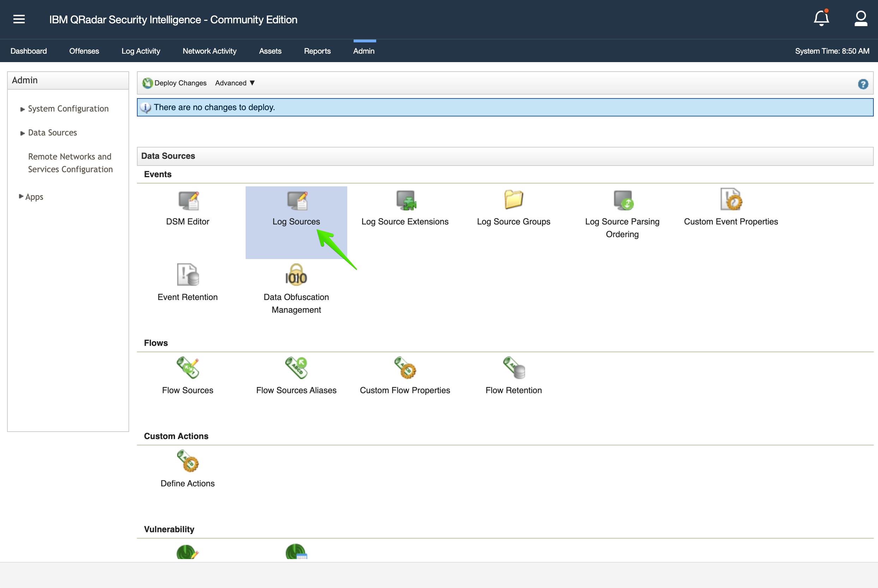
Task: Expand the Apps tree node
Action: (21, 197)
